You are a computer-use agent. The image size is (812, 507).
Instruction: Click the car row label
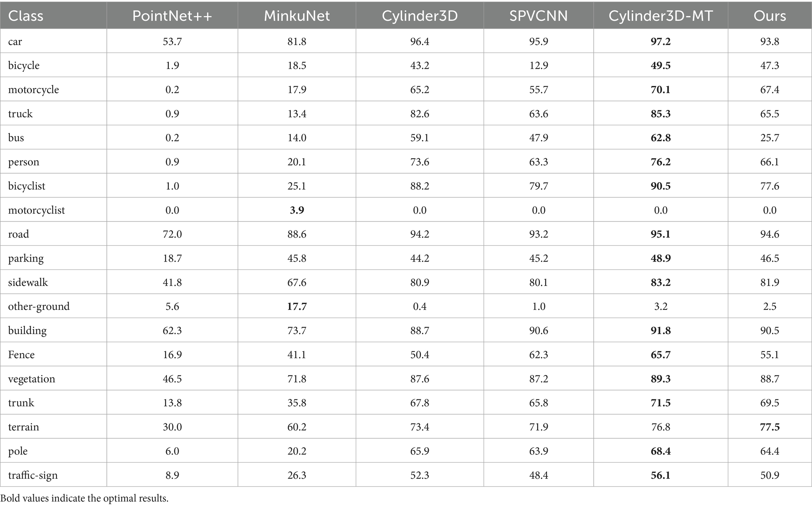point(15,41)
